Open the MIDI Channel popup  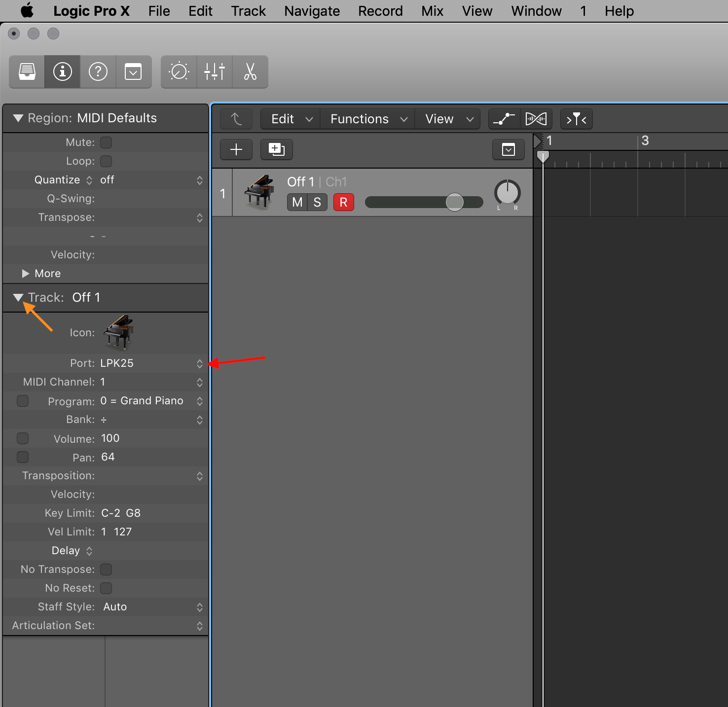tap(152, 382)
